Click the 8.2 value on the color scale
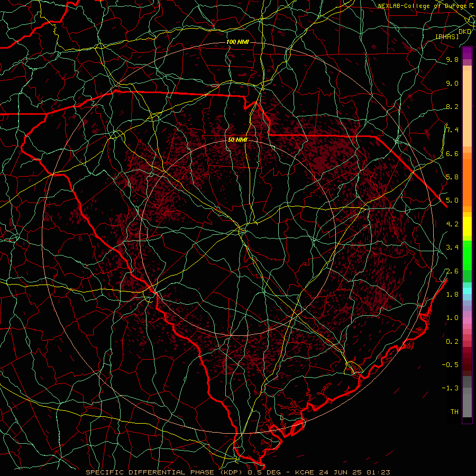The height and width of the screenshot is (476, 476). 452,106
